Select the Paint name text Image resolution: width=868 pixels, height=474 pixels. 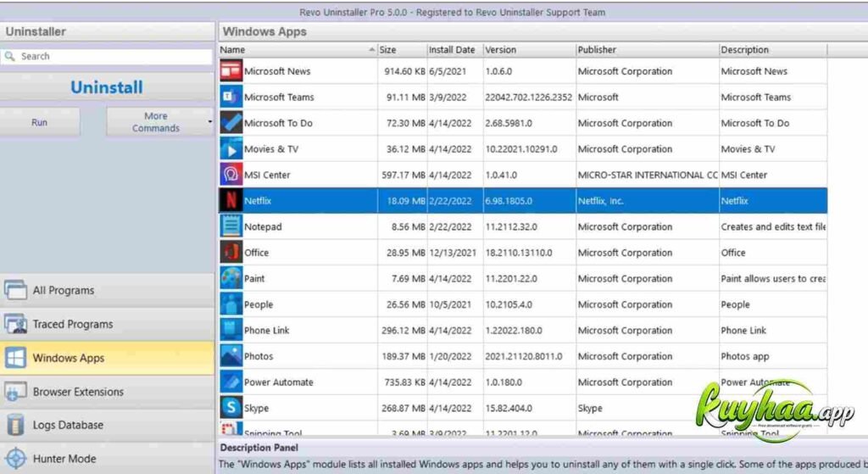point(254,278)
